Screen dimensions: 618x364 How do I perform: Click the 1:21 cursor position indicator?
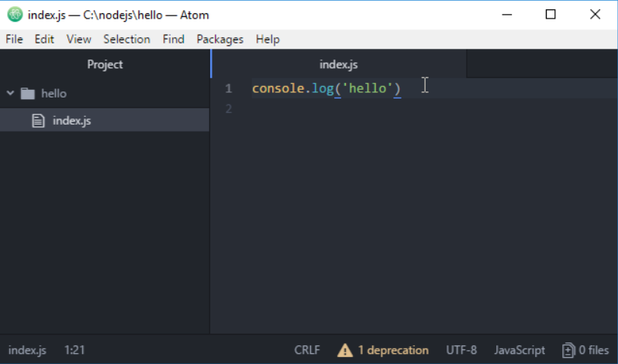tap(74, 350)
